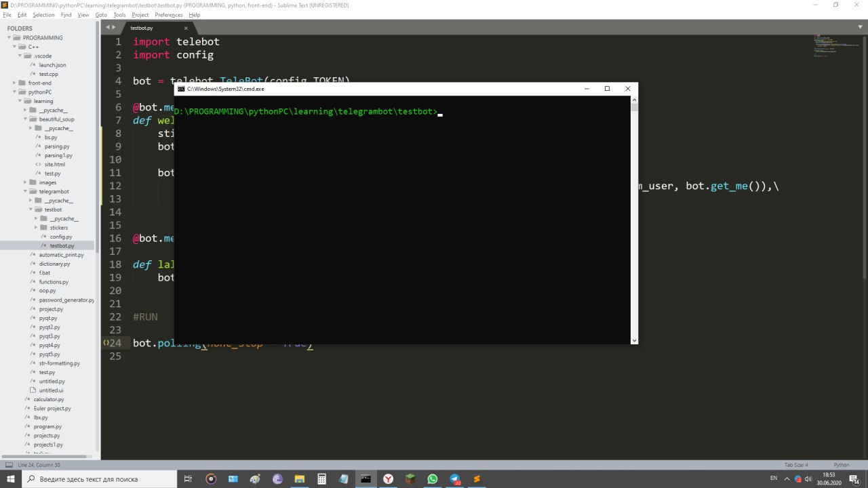Click the cmd.exe title bar icon

(181, 89)
